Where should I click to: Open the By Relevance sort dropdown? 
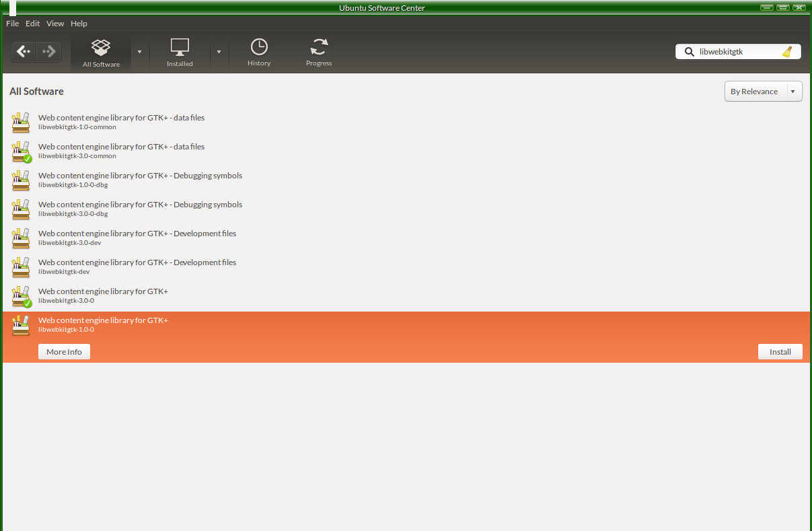point(763,92)
